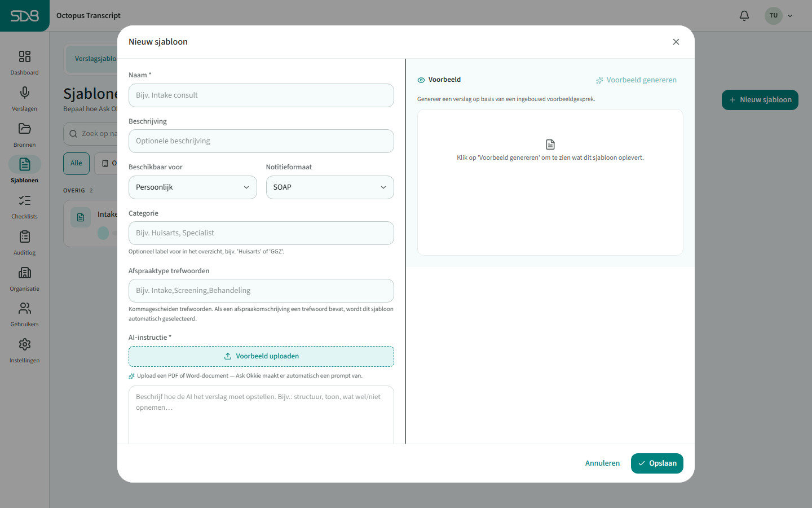
Task: Select the Checklists sidebar icon
Action: (25, 200)
